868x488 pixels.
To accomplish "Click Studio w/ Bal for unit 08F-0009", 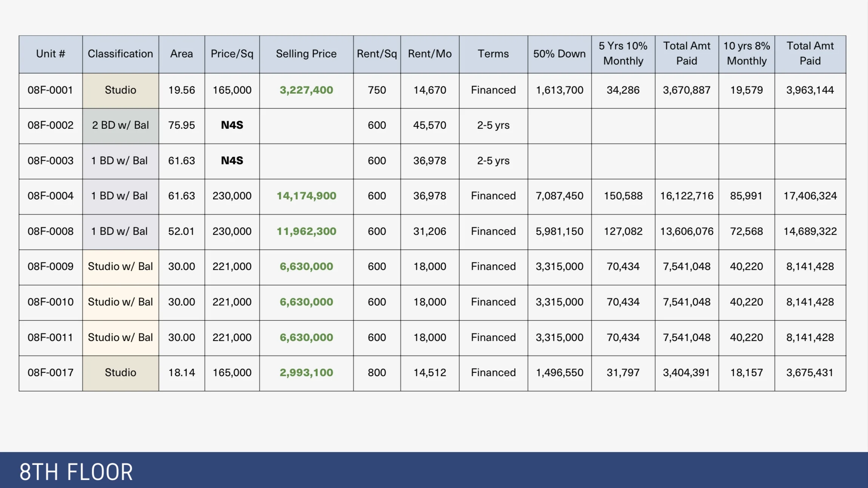I will tap(120, 266).
